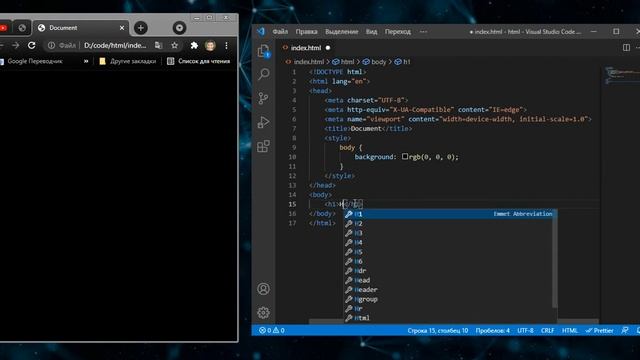Open the Переход menu

click(x=398, y=31)
